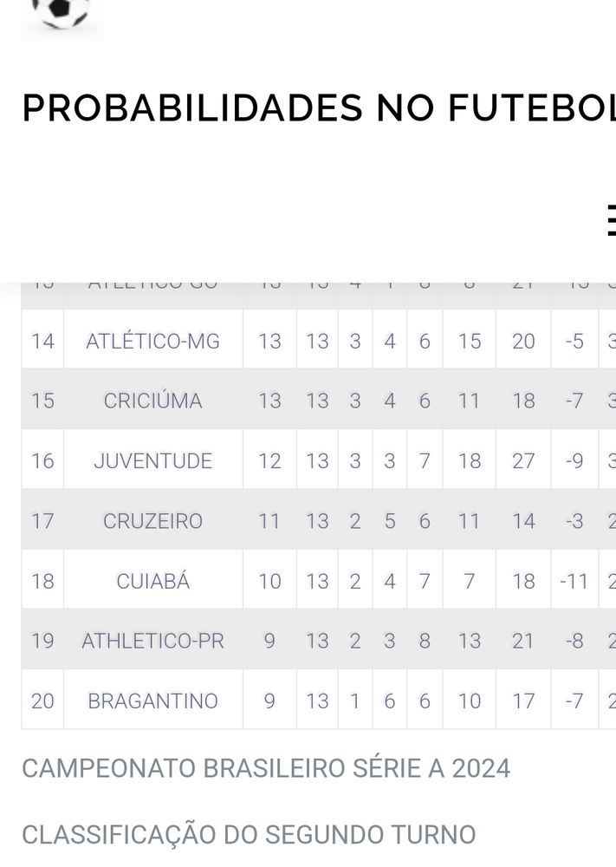
Task: Select the Cuiabá team name
Action: pyautogui.click(x=152, y=581)
